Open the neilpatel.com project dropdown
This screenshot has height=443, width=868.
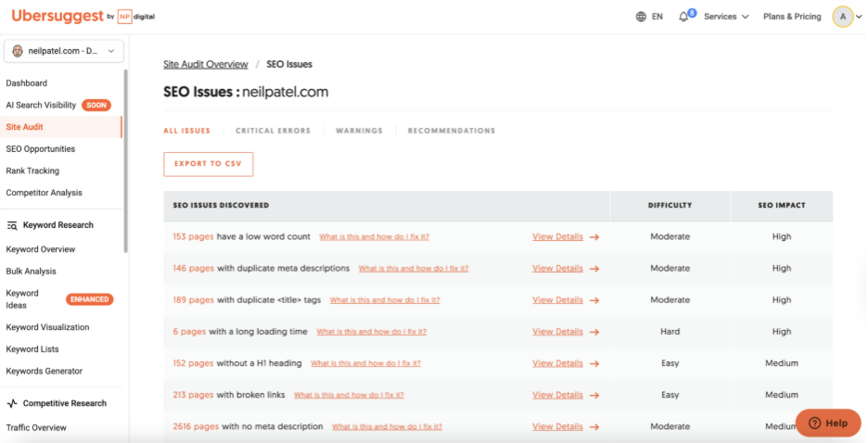coord(64,51)
